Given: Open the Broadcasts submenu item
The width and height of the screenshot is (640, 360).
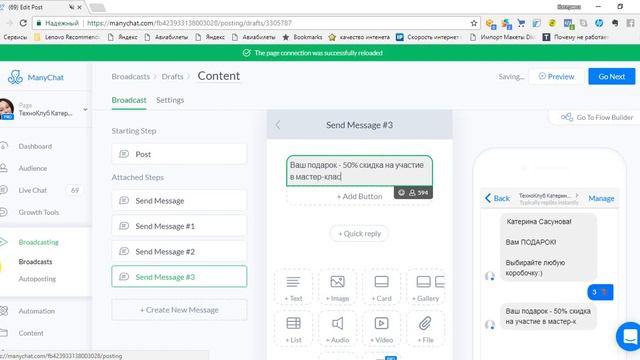Looking at the screenshot, I should [36, 262].
